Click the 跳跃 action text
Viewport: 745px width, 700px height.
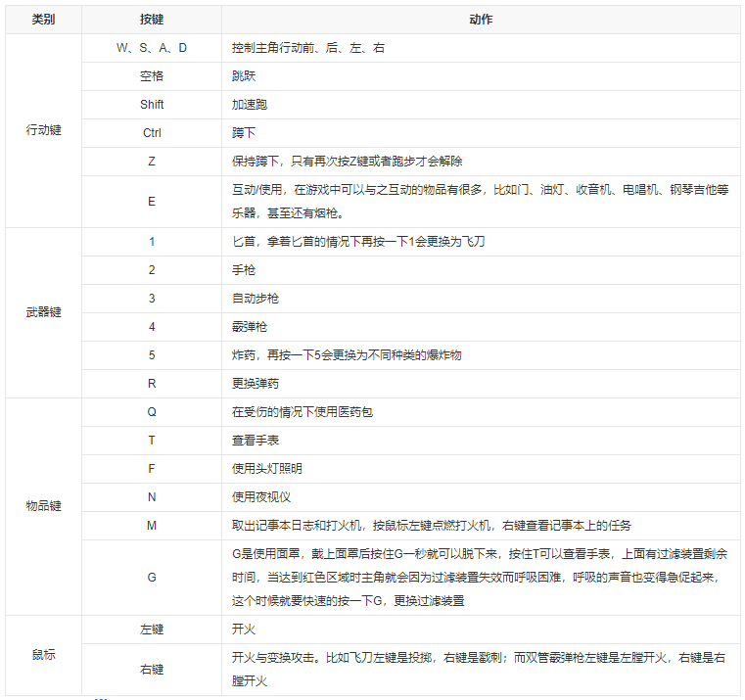pos(244,76)
